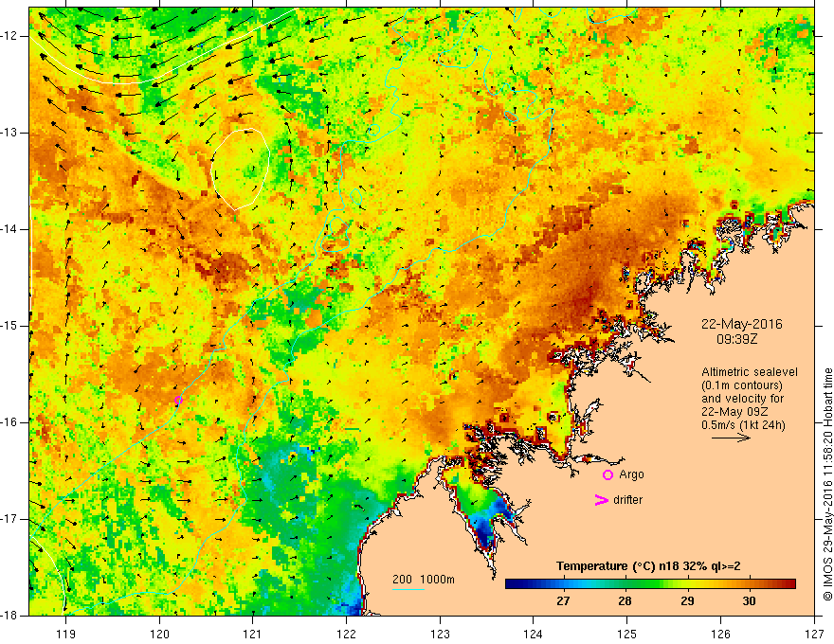Click the cyan 200 1000m isobath legend line

tap(408, 589)
